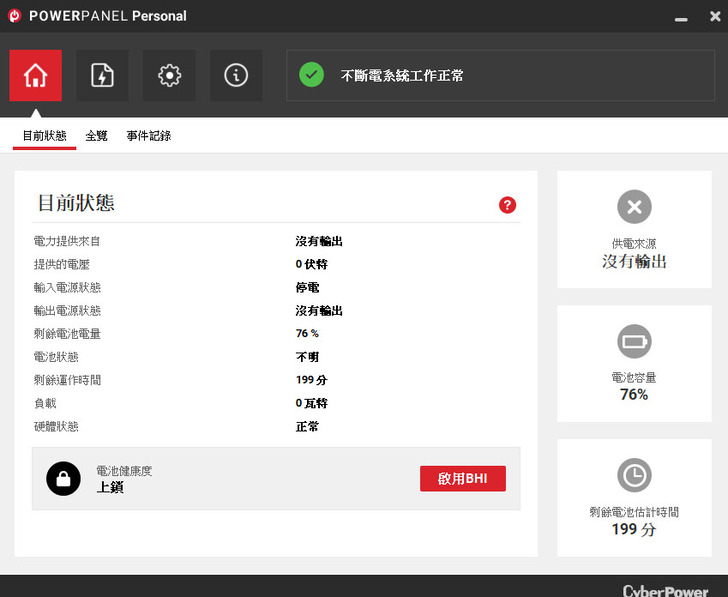
Task: Open the Home dashboard icon
Action: click(35, 76)
